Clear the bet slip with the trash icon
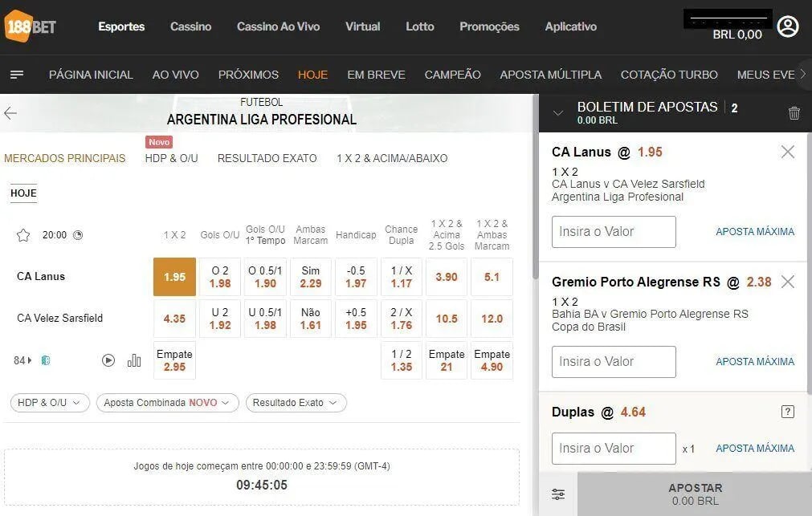The image size is (812, 516). [x=794, y=113]
